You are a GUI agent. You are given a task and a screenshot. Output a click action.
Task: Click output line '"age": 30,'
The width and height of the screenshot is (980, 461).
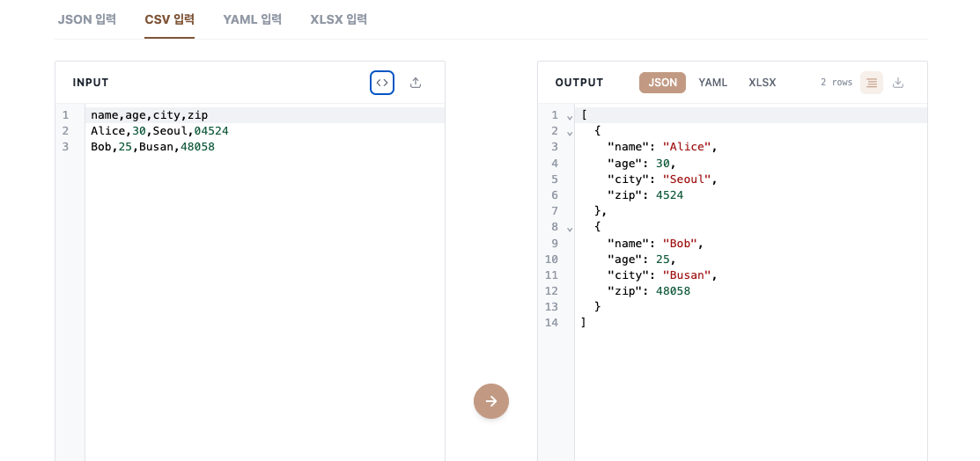tap(642, 163)
